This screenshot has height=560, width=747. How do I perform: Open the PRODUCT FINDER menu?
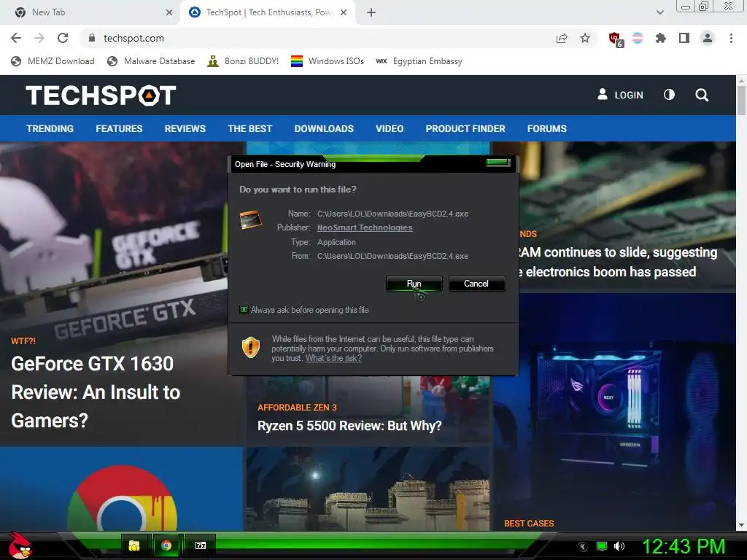coord(465,128)
